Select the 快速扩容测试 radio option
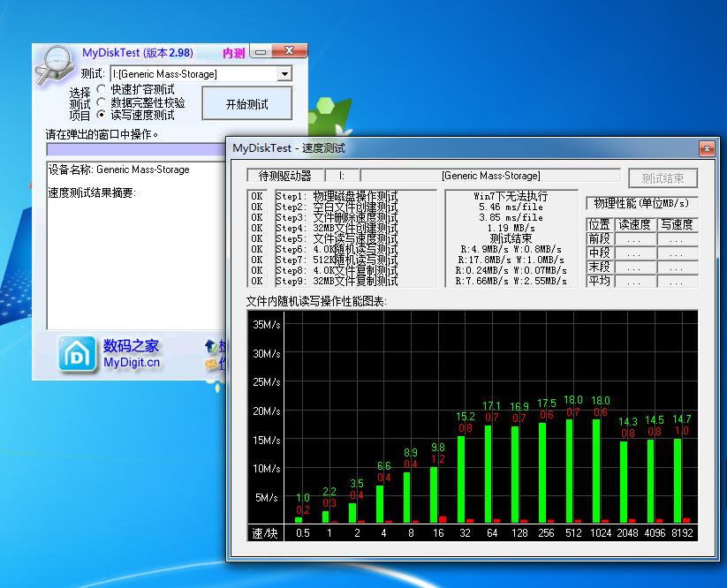The image size is (727, 588). [x=102, y=90]
